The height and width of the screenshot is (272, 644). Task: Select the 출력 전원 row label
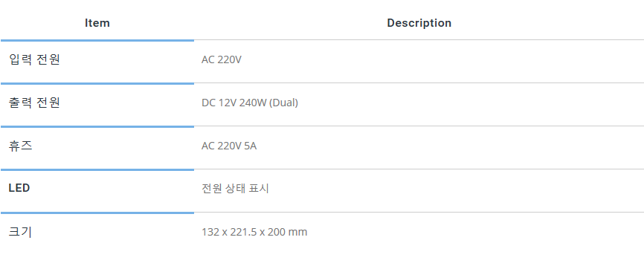(34, 103)
